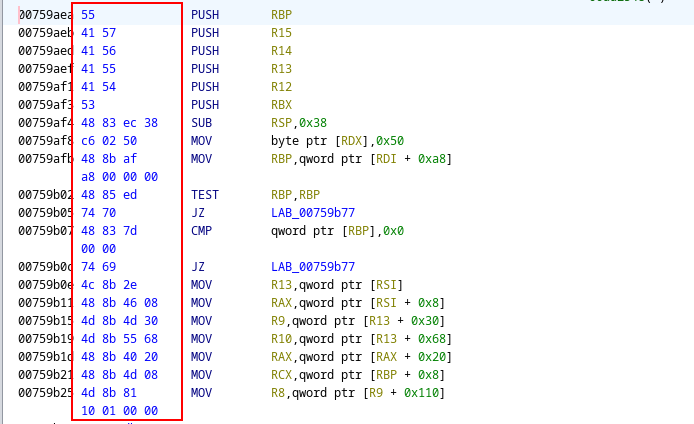Click the LAB_00759b77 label after bytes 74 69
Viewport: 694px width, 424px height.
coord(312,267)
